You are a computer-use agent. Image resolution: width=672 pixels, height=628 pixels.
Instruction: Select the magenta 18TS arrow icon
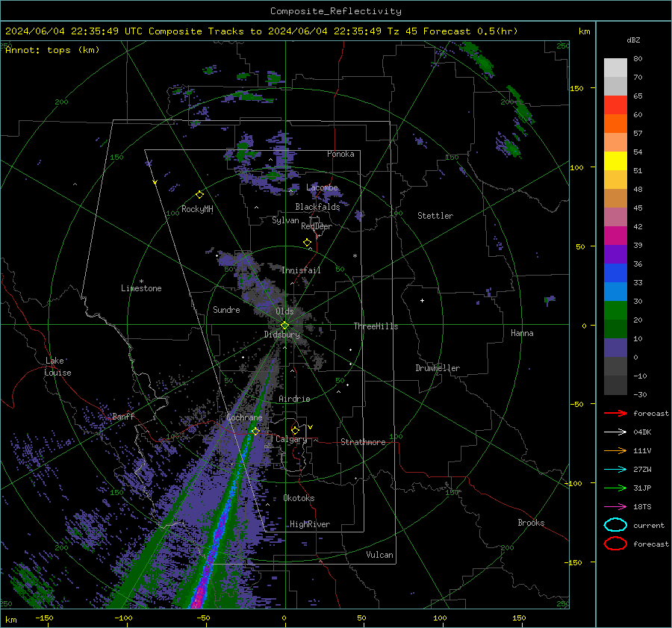point(615,507)
